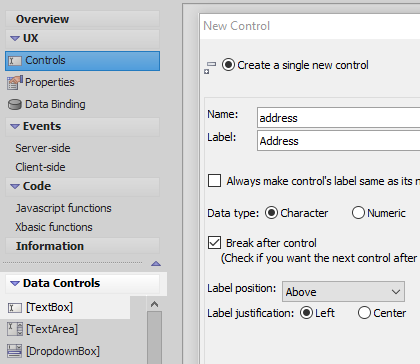Enable always make label same as name
The width and height of the screenshot is (420, 364).
[214, 181]
